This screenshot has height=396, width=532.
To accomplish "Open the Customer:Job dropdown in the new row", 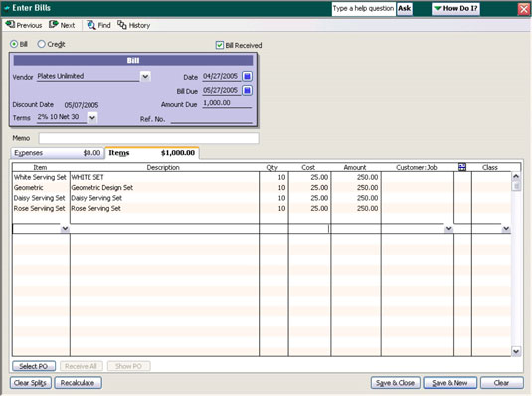I will click(x=448, y=229).
